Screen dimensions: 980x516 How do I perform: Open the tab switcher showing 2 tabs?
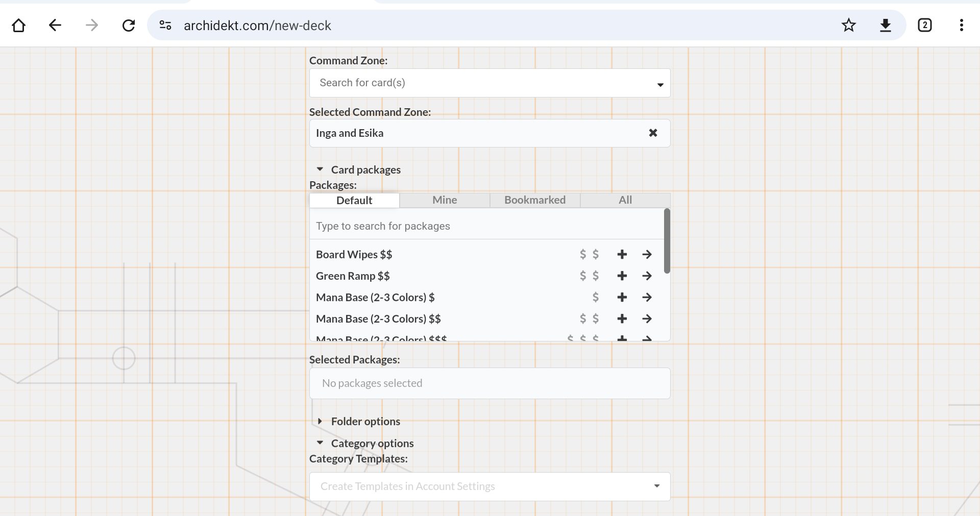[x=924, y=25]
